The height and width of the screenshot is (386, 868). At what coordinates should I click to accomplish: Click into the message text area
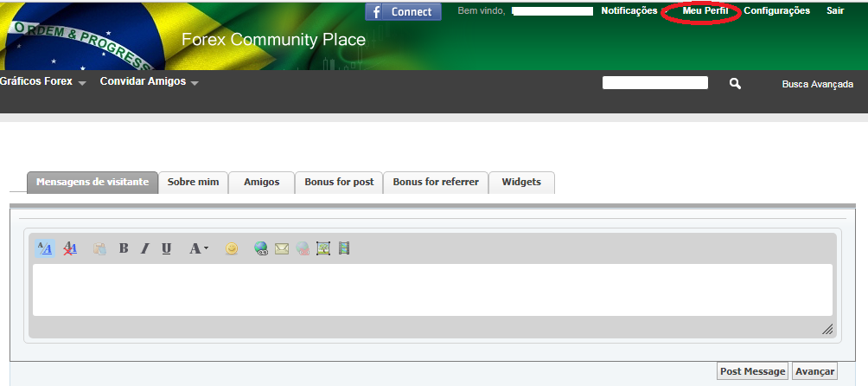click(432, 290)
